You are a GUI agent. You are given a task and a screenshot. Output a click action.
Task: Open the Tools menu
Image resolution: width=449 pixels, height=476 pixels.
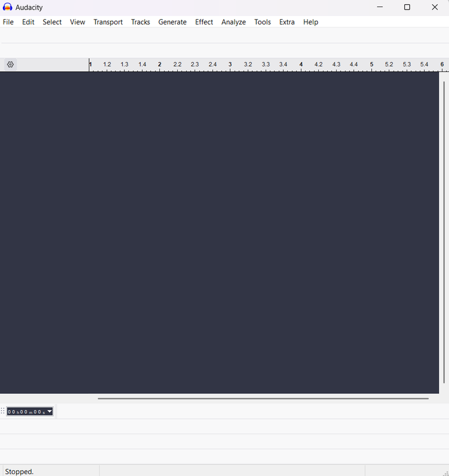[x=262, y=22]
